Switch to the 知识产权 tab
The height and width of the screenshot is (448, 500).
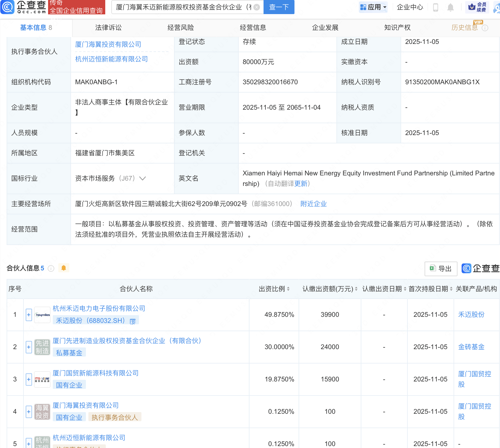pos(397,28)
